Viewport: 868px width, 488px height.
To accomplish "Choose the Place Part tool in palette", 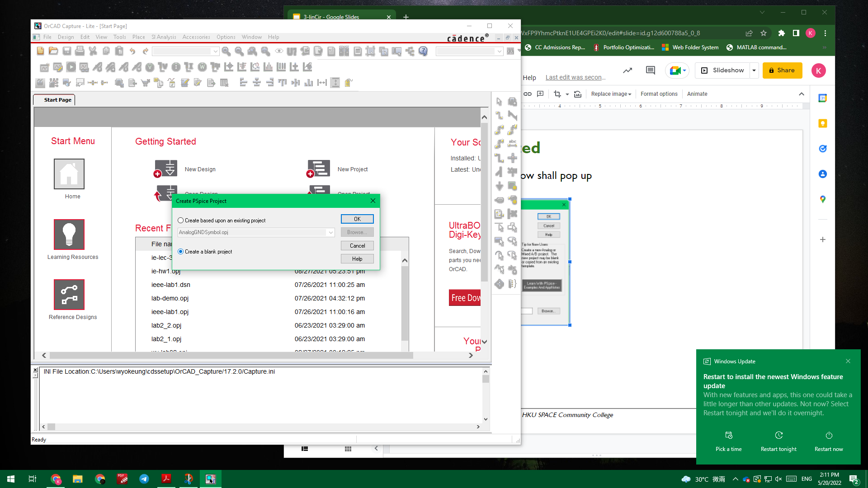I will pyautogui.click(x=512, y=102).
